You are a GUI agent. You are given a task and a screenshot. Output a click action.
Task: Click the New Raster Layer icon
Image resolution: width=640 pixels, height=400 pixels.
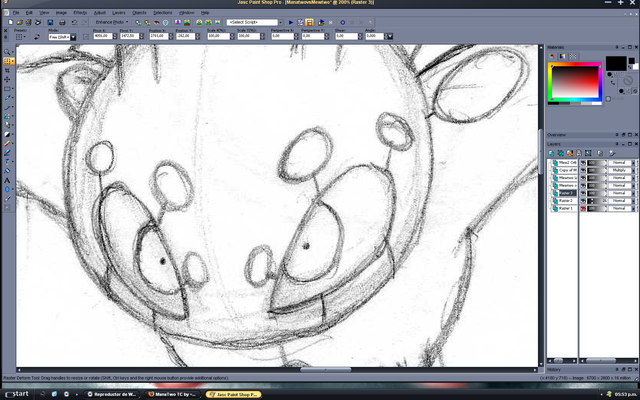click(x=551, y=151)
